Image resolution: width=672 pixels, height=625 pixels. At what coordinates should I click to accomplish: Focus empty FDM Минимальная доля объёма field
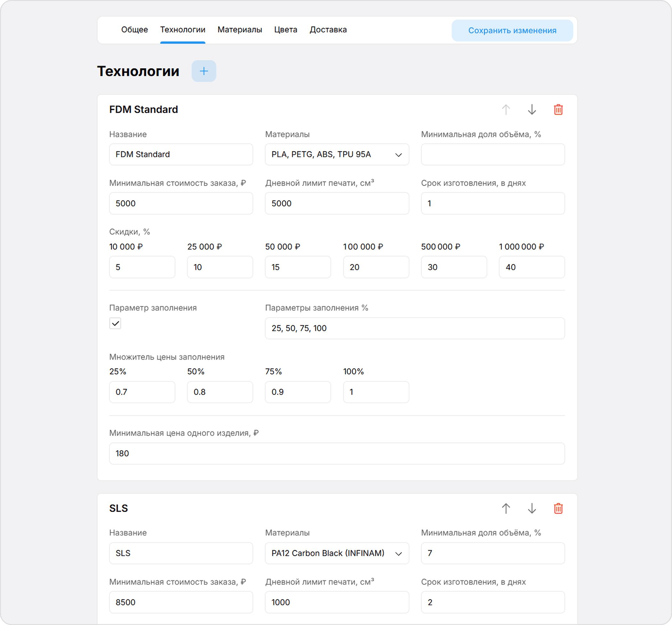[493, 155]
